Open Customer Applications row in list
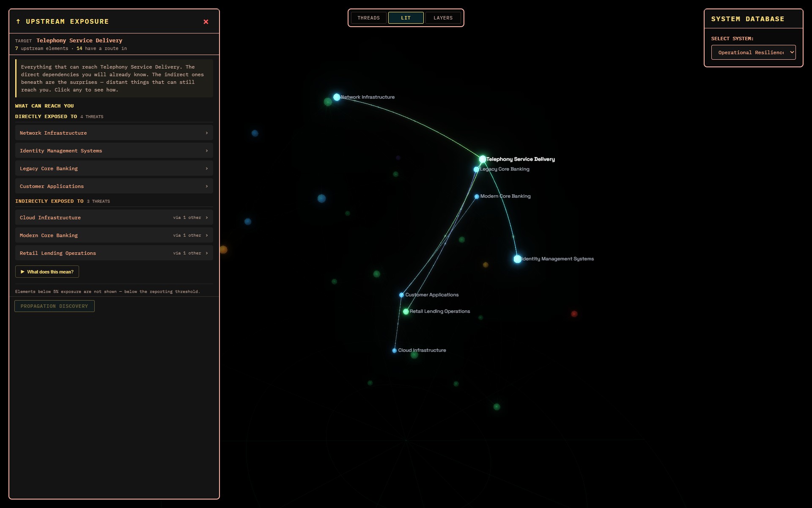This screenshot has height=508, width=812. 114,186
